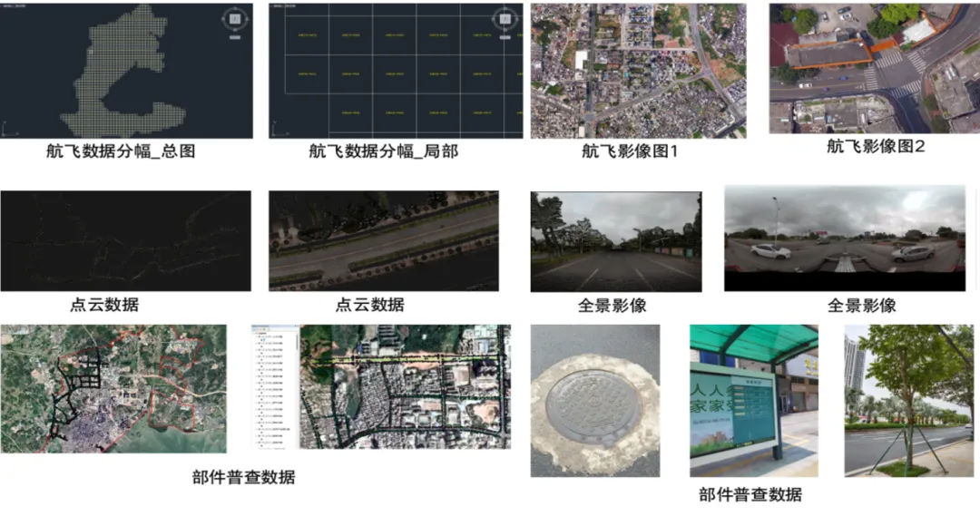Select the roadside tree photo
Viewport: 980px width, 526px height.
pos(908,400)
